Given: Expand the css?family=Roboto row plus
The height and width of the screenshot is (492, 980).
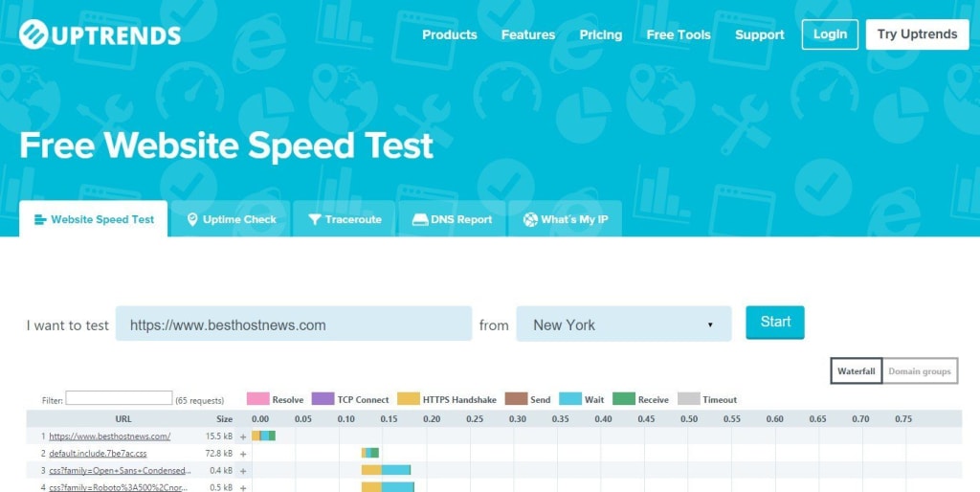Looking at the screenshot, I should tap(243, 487).
